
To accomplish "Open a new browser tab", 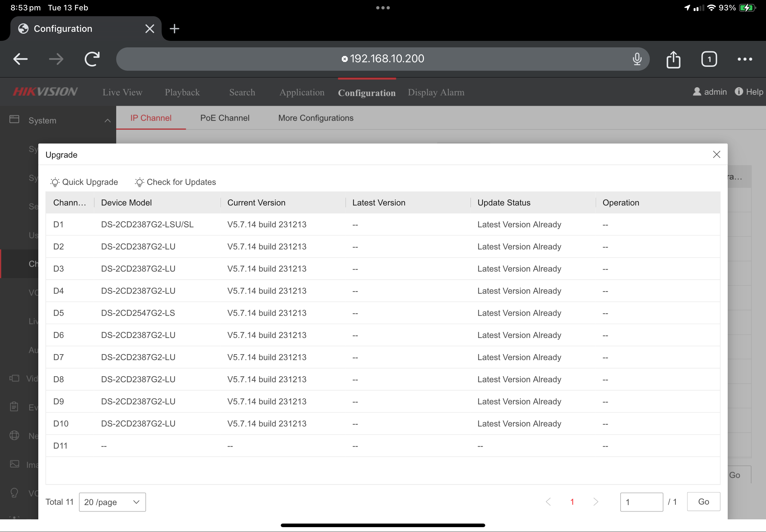I will [174, 29].
